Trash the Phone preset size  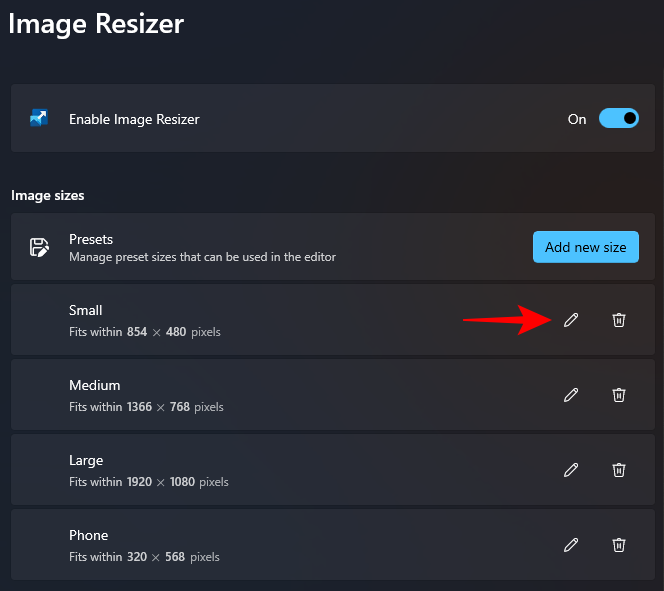point(619,545)
